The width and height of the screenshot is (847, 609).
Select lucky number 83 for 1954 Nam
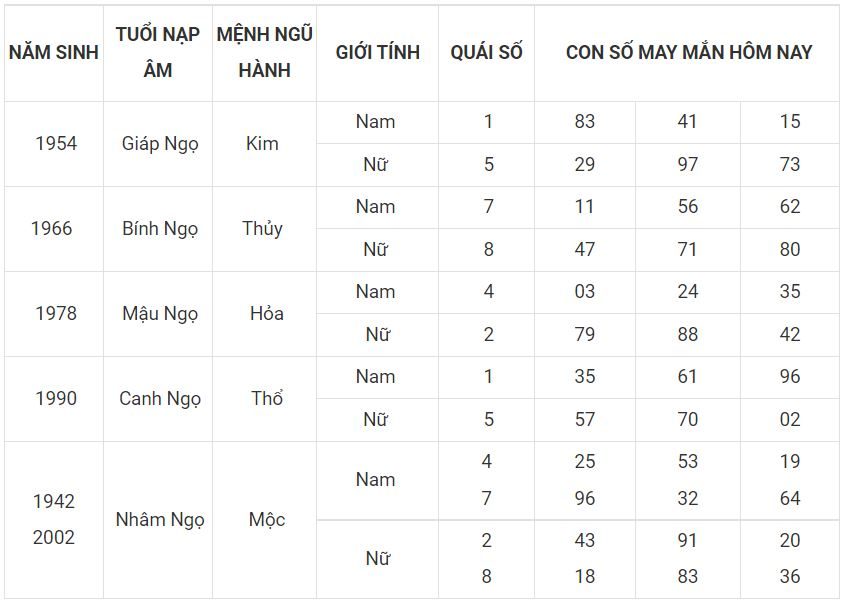tap(584, 122)
